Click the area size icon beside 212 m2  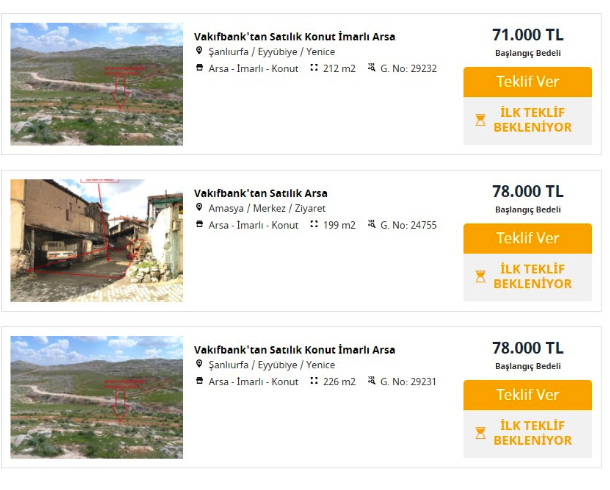314,69
